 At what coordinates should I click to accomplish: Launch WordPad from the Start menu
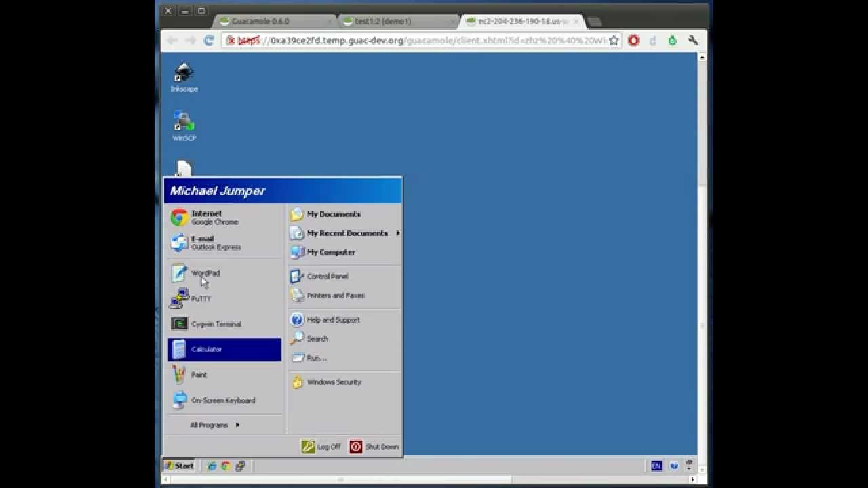point(224,273)
